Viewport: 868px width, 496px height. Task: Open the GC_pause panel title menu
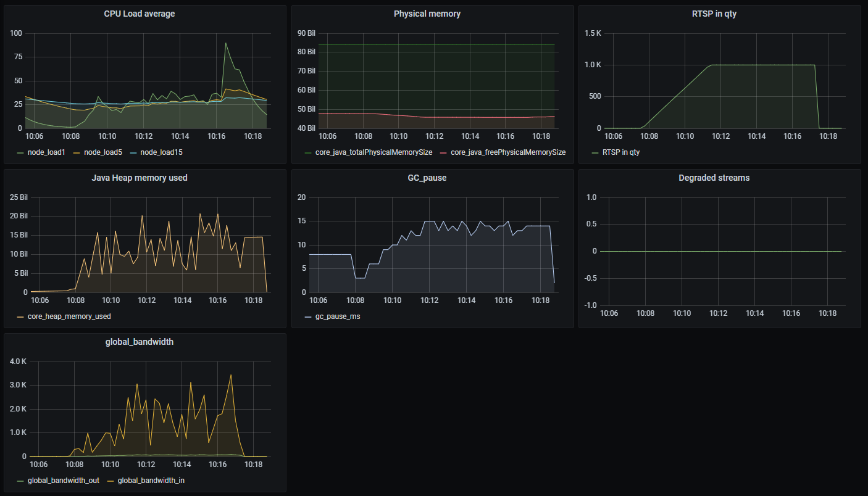coord(427,178)
